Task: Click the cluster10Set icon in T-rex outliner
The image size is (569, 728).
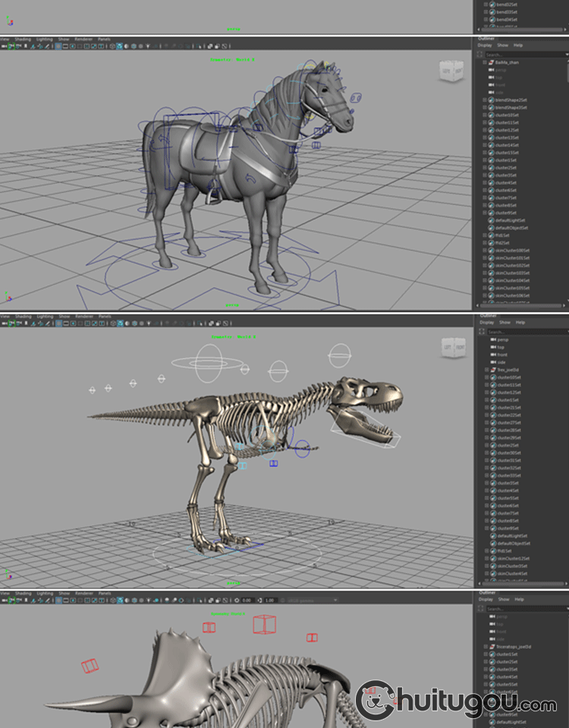Action: 492,378
